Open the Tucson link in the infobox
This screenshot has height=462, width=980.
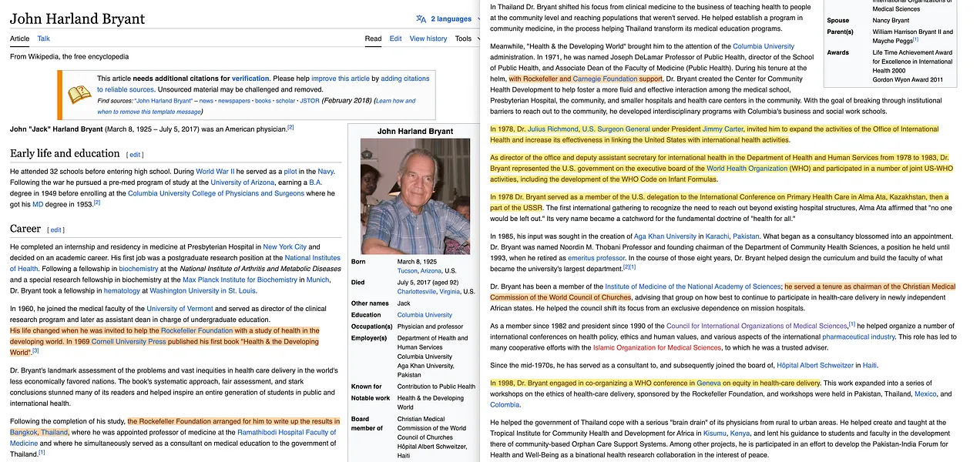coord(407,271)
